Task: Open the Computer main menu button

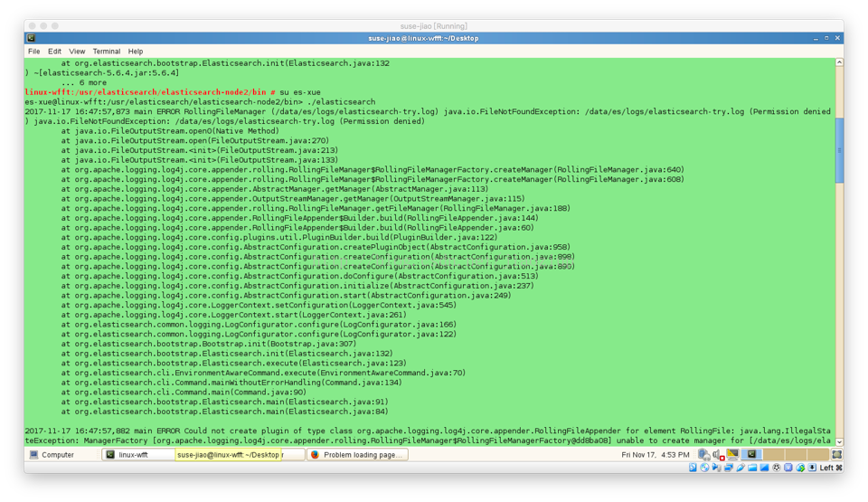Action: [52, 454]
